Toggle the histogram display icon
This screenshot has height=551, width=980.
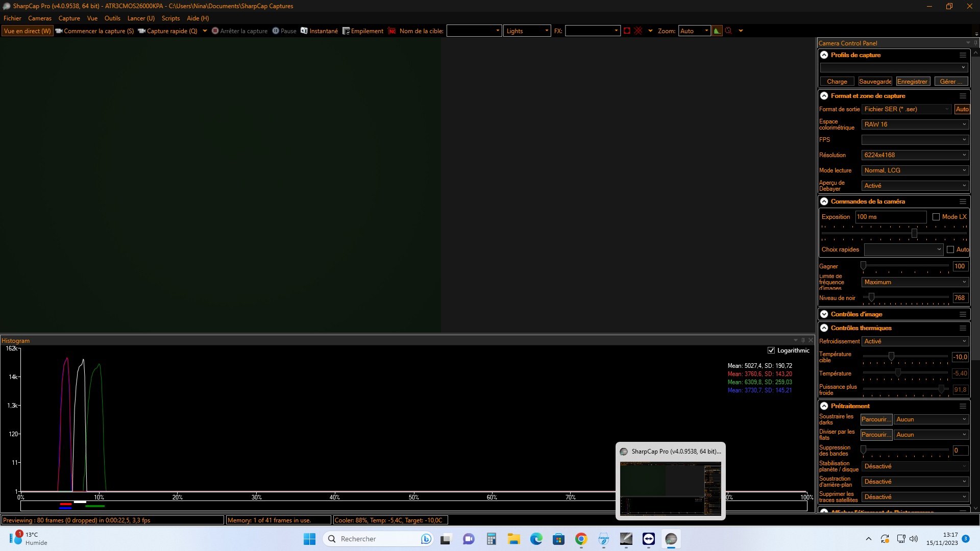[717, 31]
